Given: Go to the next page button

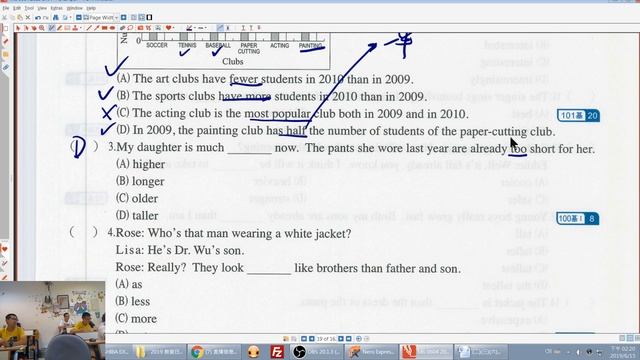Looking at the screenshot, I should tap(341, 339).
